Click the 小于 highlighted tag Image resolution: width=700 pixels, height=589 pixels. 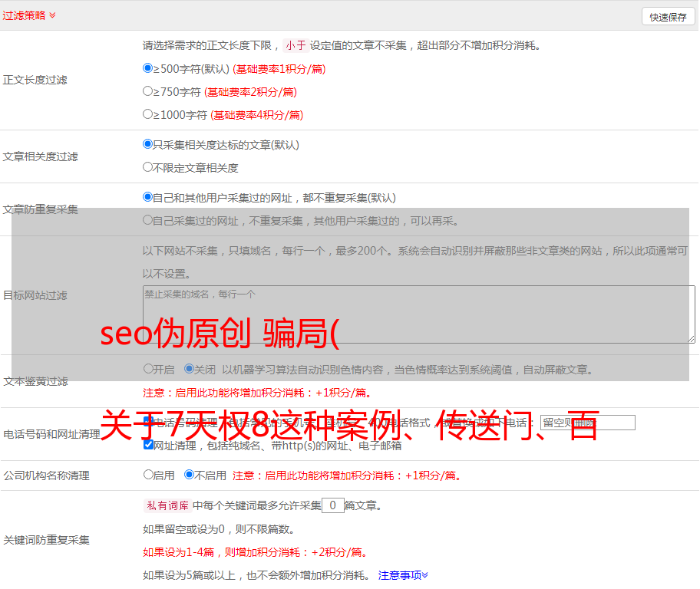point(296,45)
